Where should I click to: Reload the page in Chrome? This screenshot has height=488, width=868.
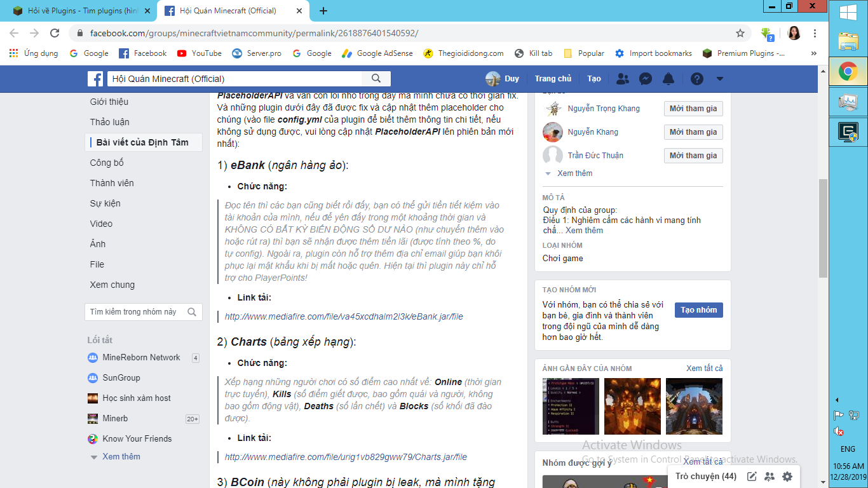point(55,33)
